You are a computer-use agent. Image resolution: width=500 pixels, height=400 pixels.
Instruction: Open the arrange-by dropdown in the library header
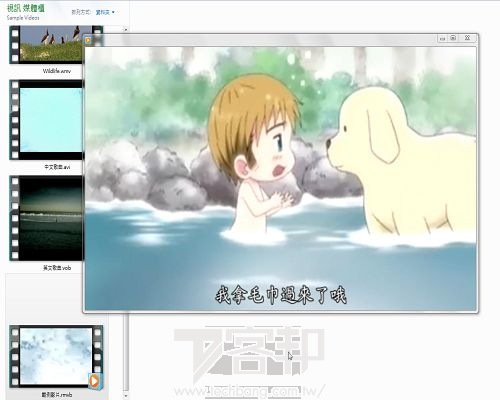tap(105, 12)
